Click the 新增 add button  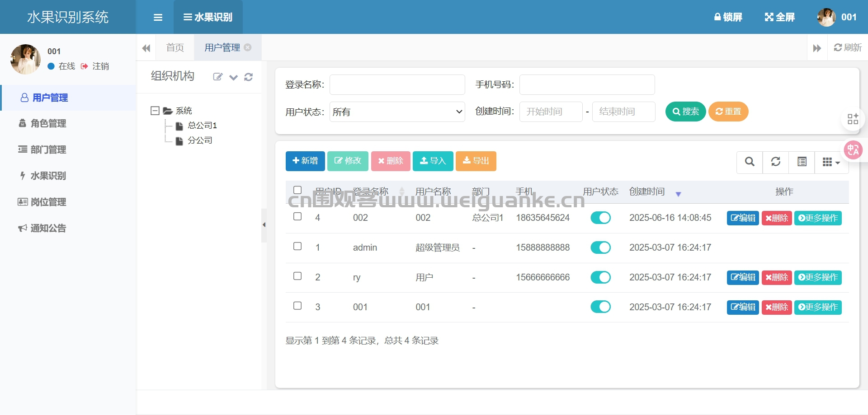[305, 161]
